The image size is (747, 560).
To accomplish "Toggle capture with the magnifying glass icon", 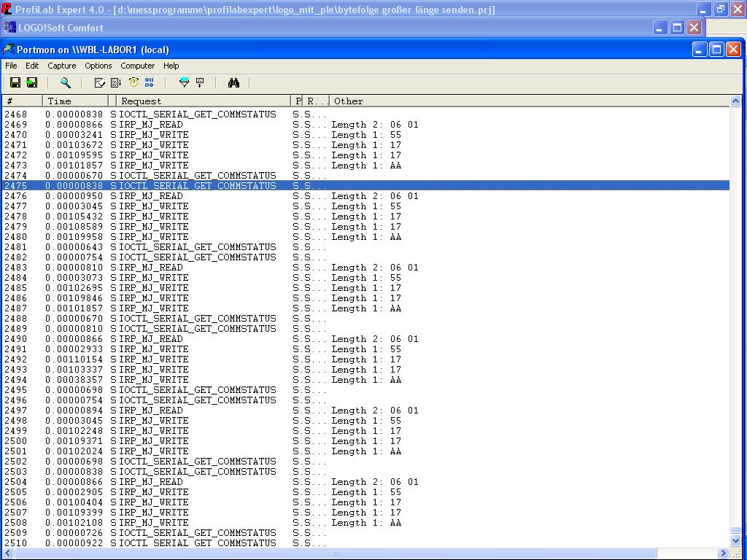I will [66, 83].
